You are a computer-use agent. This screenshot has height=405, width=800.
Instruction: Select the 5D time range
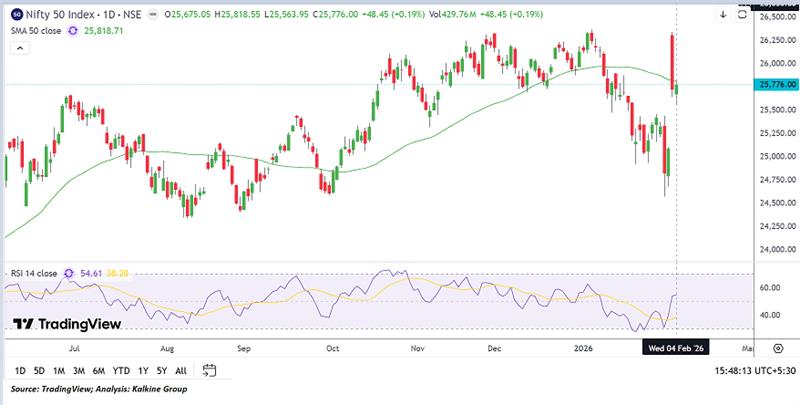[x=39, y=371]
